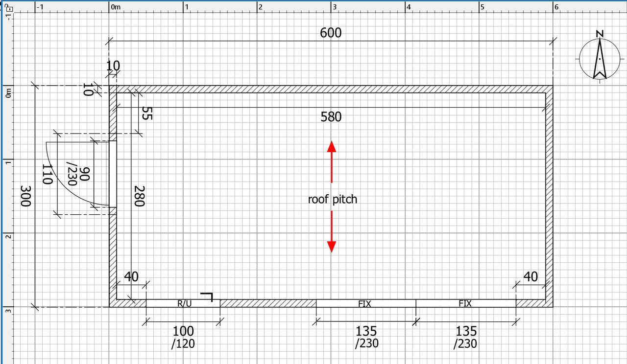Select the 300 overall height dimension

(26, 196)
